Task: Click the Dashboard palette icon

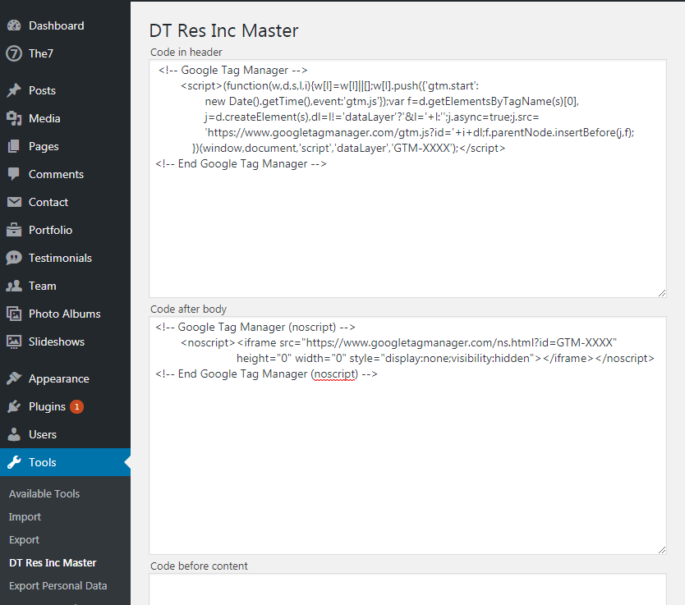Action: 14,25
